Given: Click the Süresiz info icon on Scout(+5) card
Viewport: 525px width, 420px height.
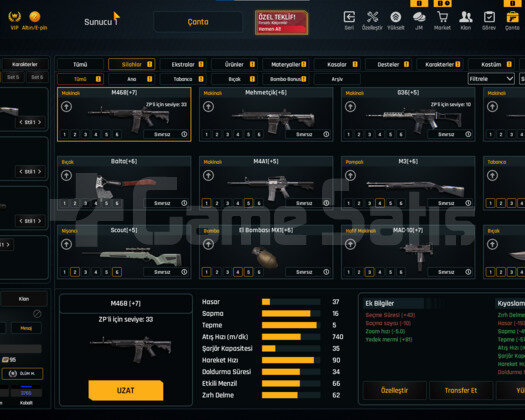Looking at the screenshot, I should tap(184, 272).
